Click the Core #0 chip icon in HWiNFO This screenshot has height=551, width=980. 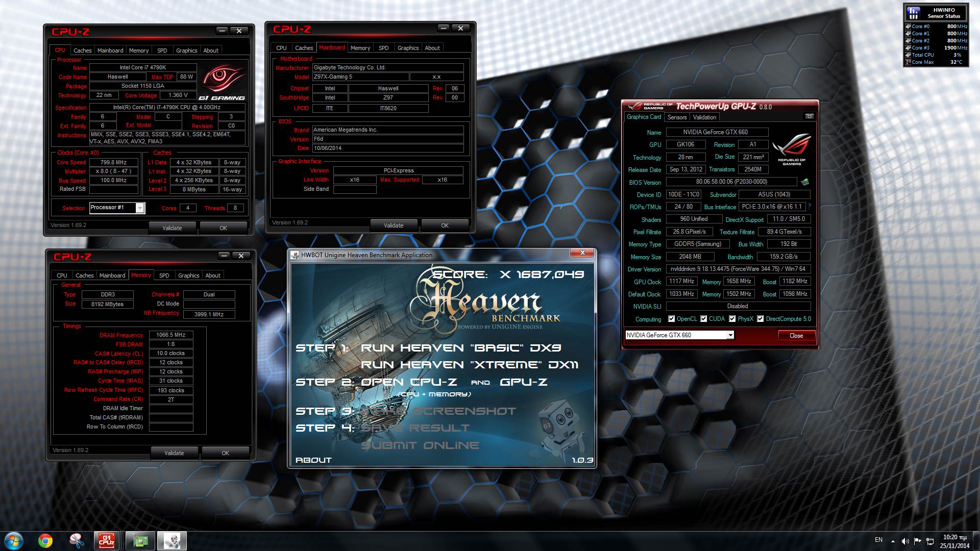[x=908, y=26]
